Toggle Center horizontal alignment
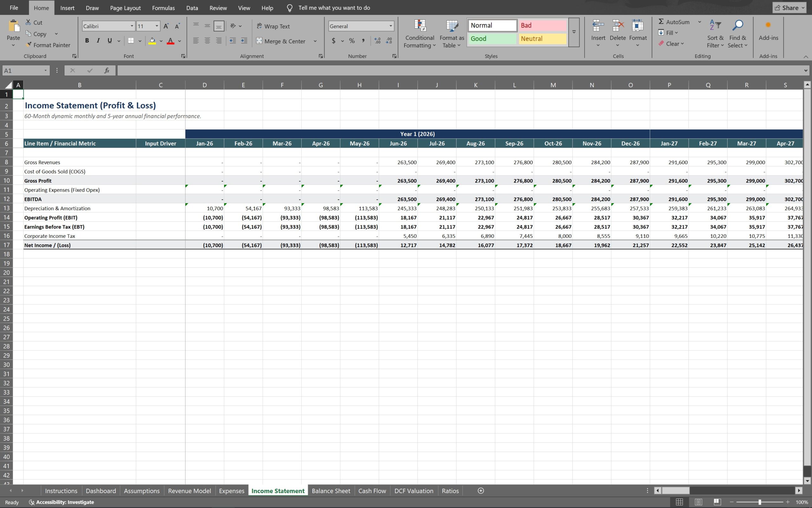 point(207,41)
